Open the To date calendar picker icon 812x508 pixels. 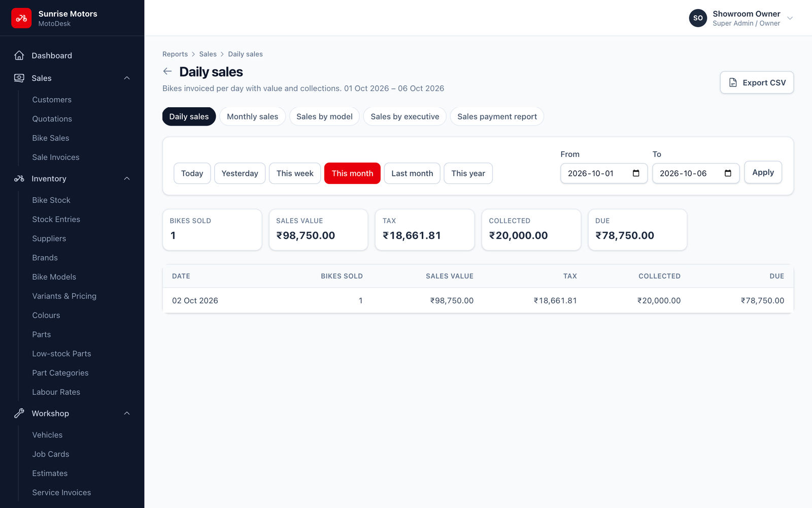pos(728,173)
